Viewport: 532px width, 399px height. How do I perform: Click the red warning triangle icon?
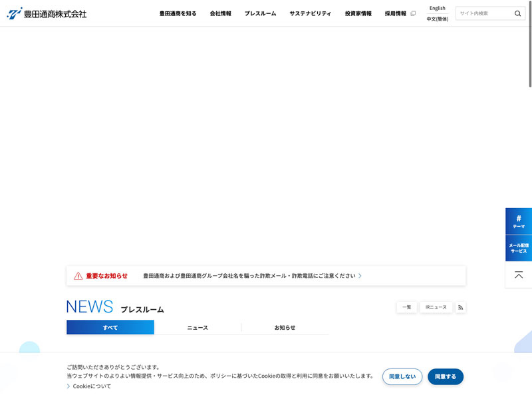coord(78,276)
